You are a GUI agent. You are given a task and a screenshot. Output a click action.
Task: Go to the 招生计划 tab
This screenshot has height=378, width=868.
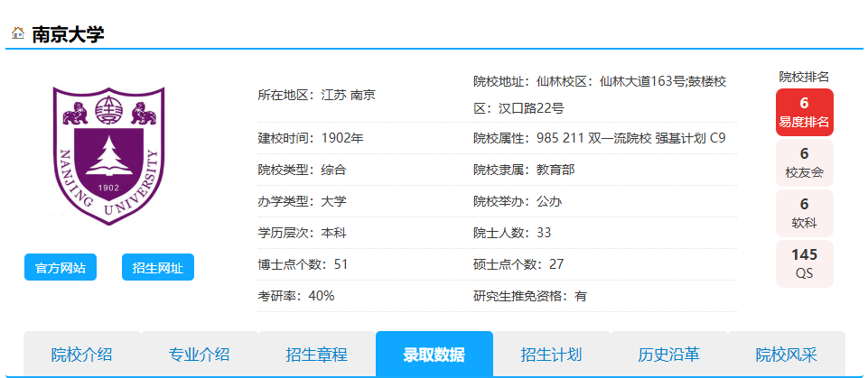(x=551, y=355)
